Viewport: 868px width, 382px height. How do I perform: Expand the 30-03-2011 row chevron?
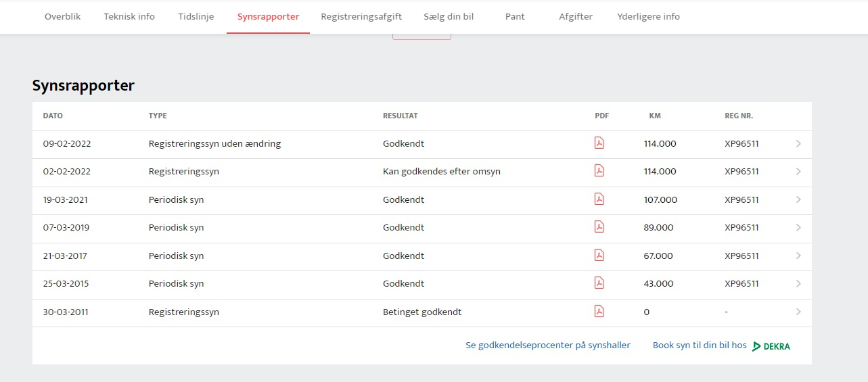pos(798,312)
